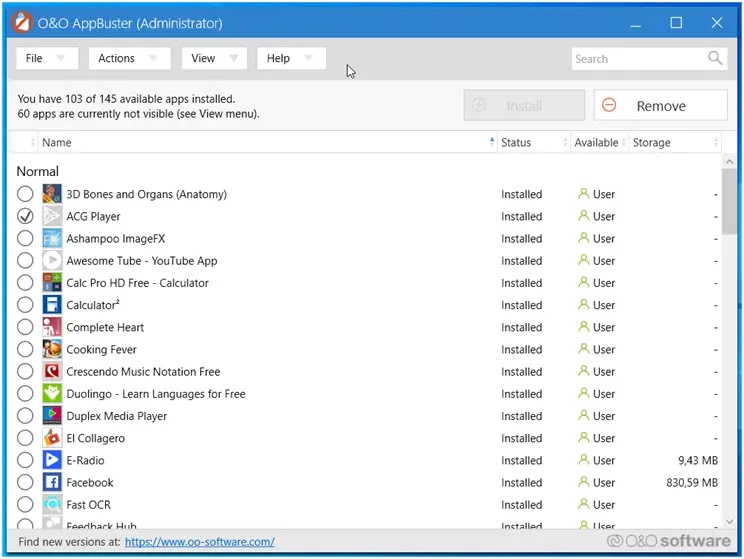Image resolution: width=744 pixels, height=559 pixels.
Task: Uncheck the ACG Player checkbox
Action: (25, 216)
